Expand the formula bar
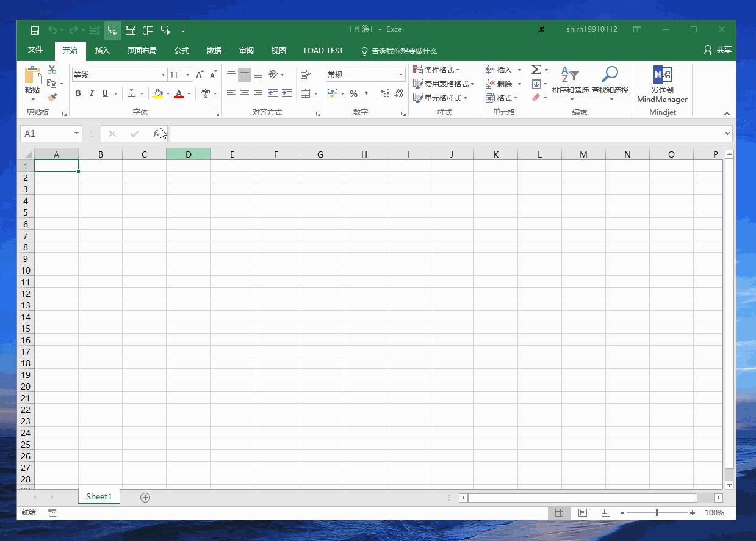The image size is (756, 541). point(727,133)
